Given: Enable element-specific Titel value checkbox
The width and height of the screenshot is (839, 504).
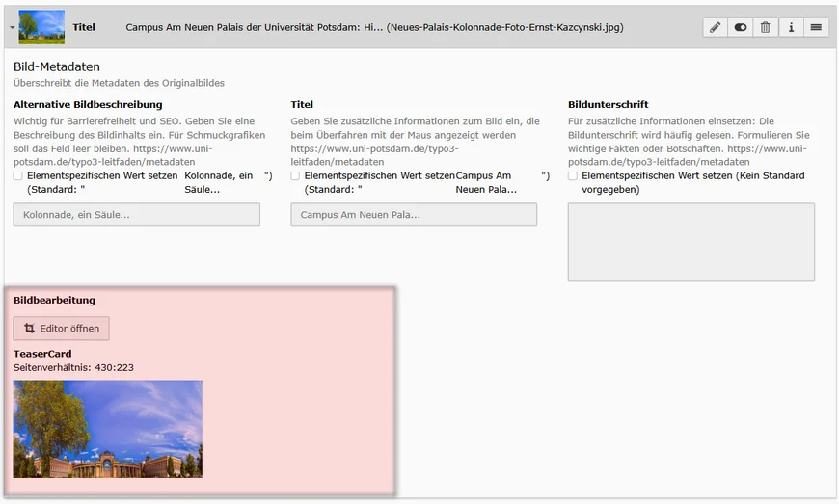Looking at the screenshot, I should pos(295,175).
